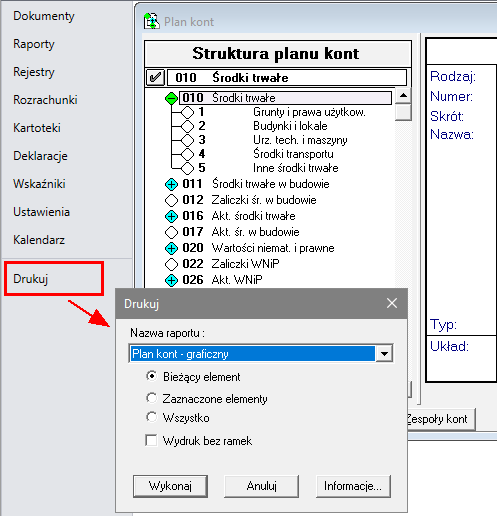Viewport: 497px width, 516px height.
Task: Click diamond icon next to Budynki i lokale
Action: pyautogui.click(x=187, y=126)
